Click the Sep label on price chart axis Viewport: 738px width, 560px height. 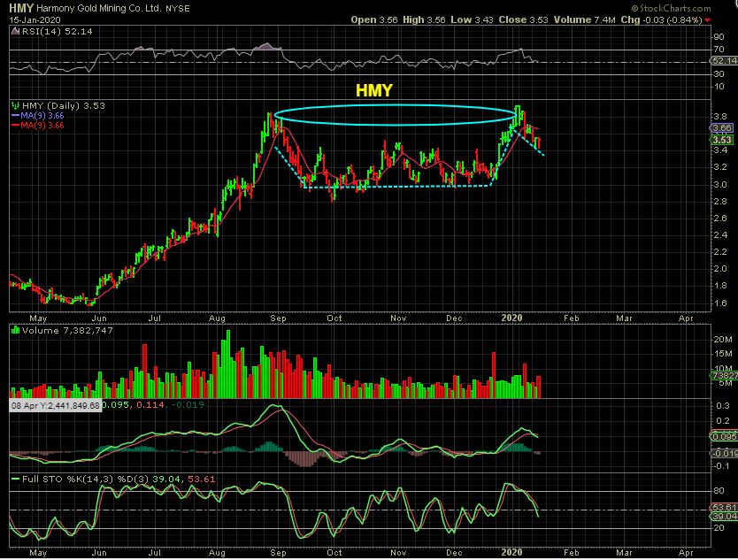pos(278,318)
